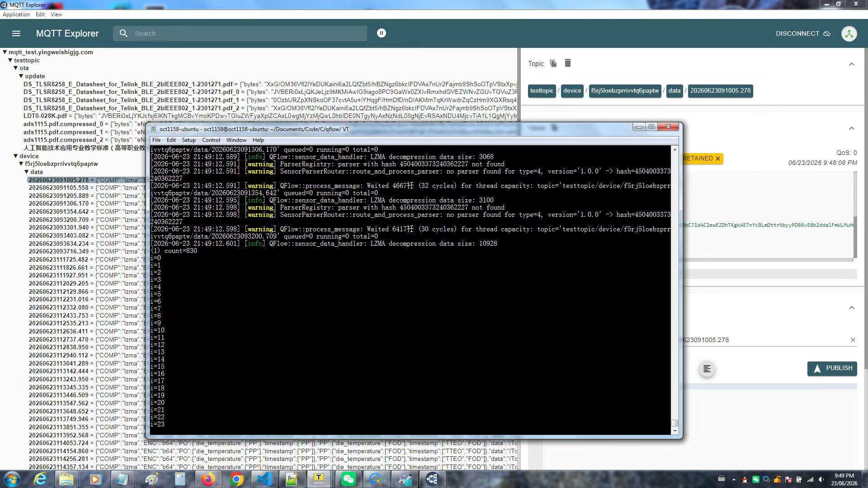Screen dimensions: 868x488
Task: Open the terminal File menu
Action: (x=156, y=140)
